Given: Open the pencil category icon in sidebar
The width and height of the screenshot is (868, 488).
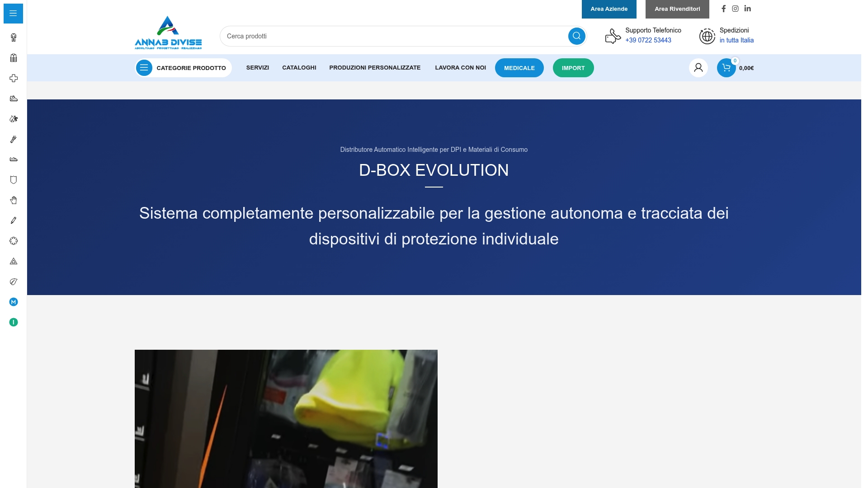Looking at the screenshot, I should pos(14,221).
